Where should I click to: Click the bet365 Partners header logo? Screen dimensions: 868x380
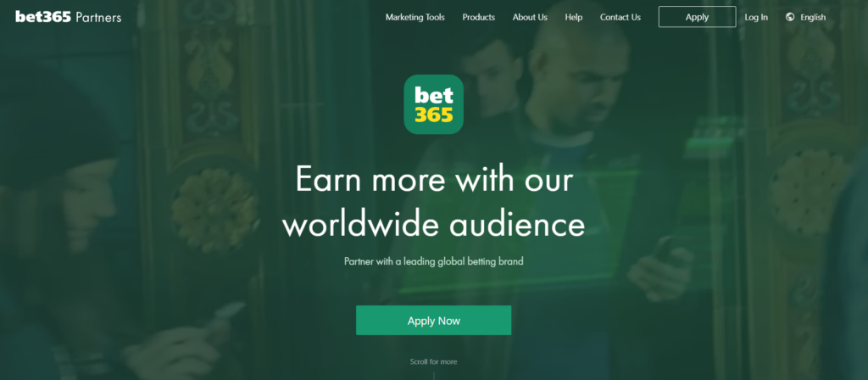pos(68,17)
